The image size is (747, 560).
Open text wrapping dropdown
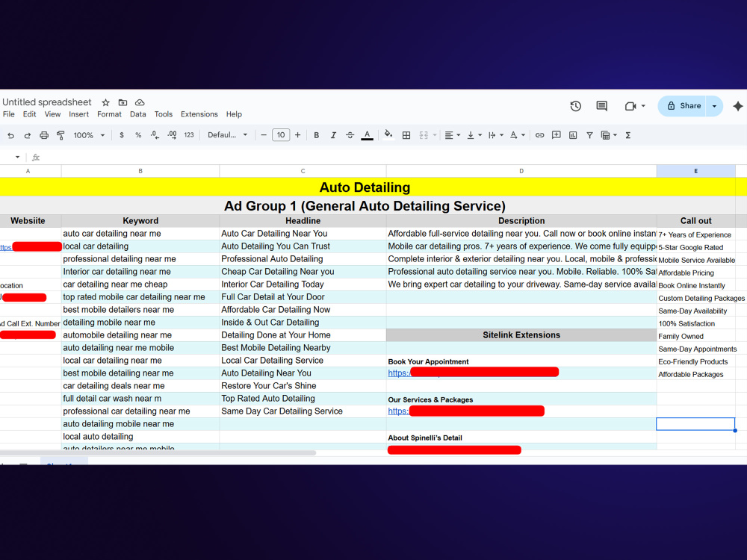(495, 135)
